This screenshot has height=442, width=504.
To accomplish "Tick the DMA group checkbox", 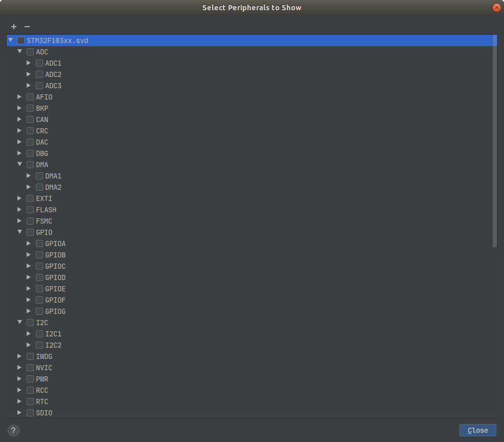I will (30, 165).
